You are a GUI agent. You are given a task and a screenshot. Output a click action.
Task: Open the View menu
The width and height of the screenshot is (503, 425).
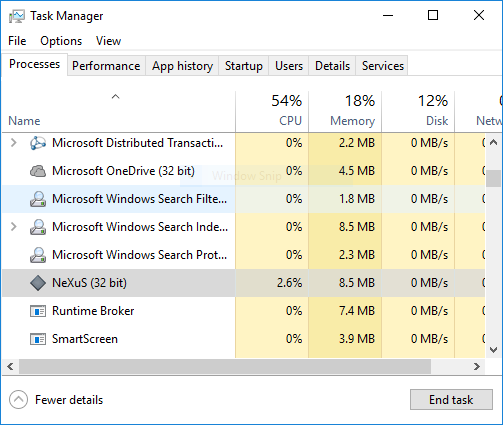[x=108, y=41]
